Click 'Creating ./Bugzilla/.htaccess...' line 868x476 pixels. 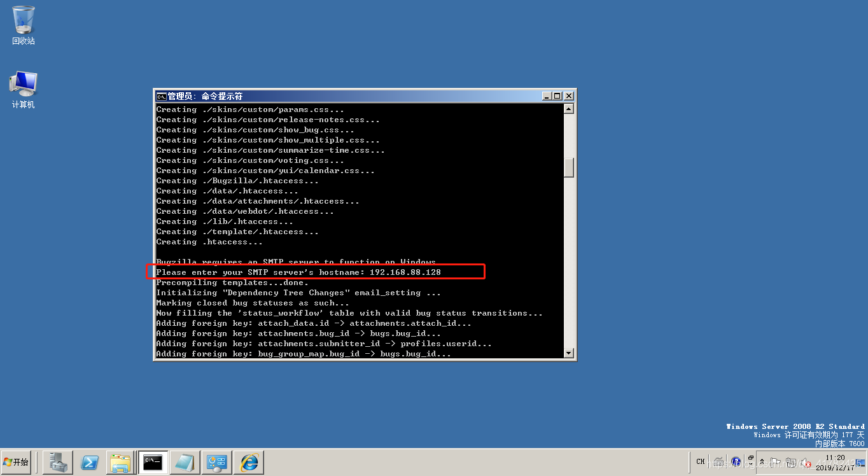pos(237,181)
